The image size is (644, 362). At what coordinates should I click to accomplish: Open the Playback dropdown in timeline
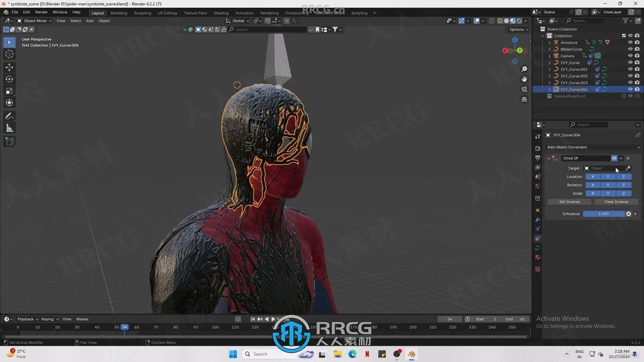[x=27, y=319]
